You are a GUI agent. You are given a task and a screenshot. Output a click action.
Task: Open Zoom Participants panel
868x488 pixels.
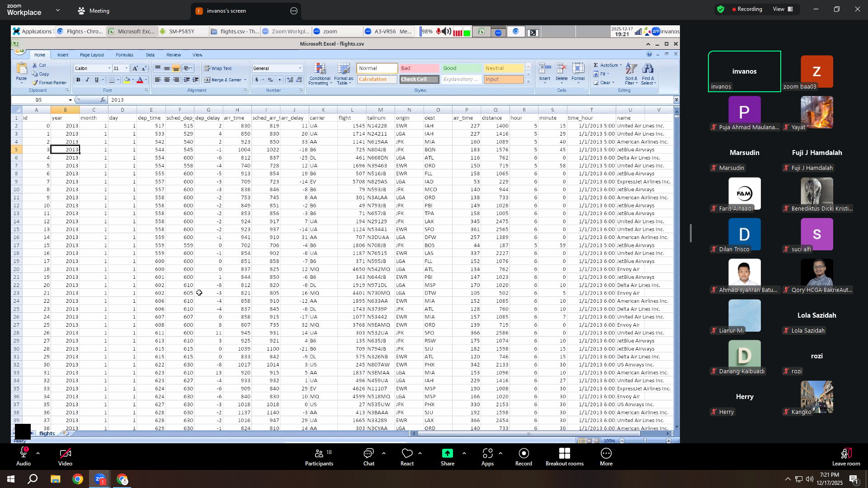(x=319, y=457)
